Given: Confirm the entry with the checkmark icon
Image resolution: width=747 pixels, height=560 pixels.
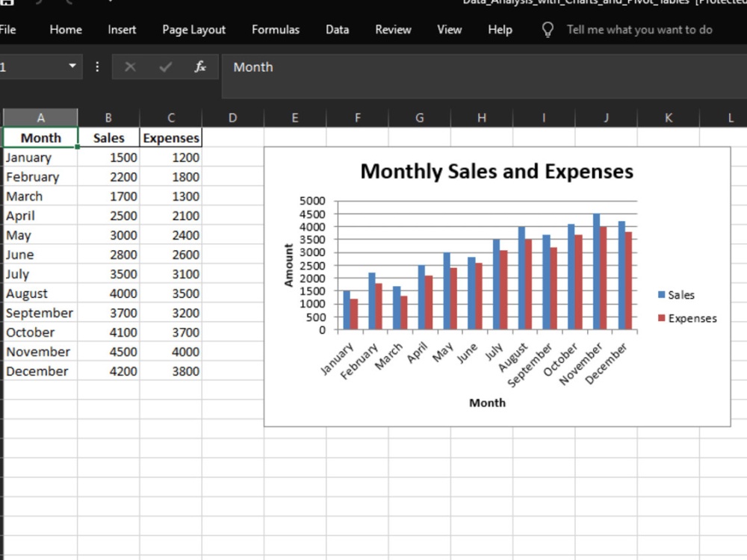Looking at the screenshot, I should click(165, 67).
